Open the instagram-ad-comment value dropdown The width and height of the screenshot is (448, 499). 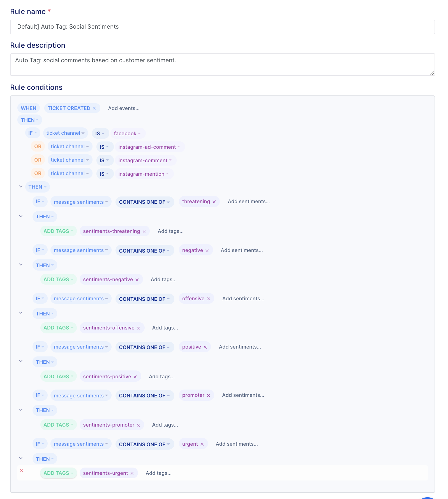tap(149, 147)
